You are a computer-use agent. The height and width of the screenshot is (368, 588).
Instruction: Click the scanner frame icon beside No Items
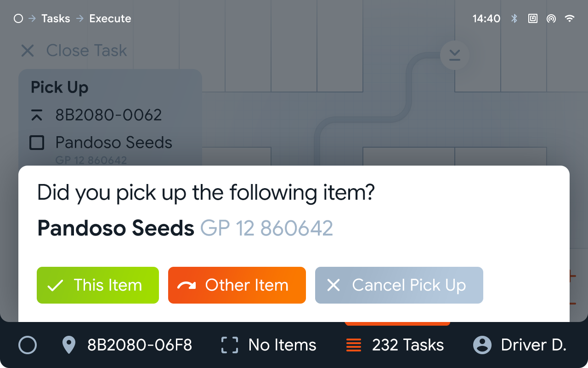pos(230,345)
